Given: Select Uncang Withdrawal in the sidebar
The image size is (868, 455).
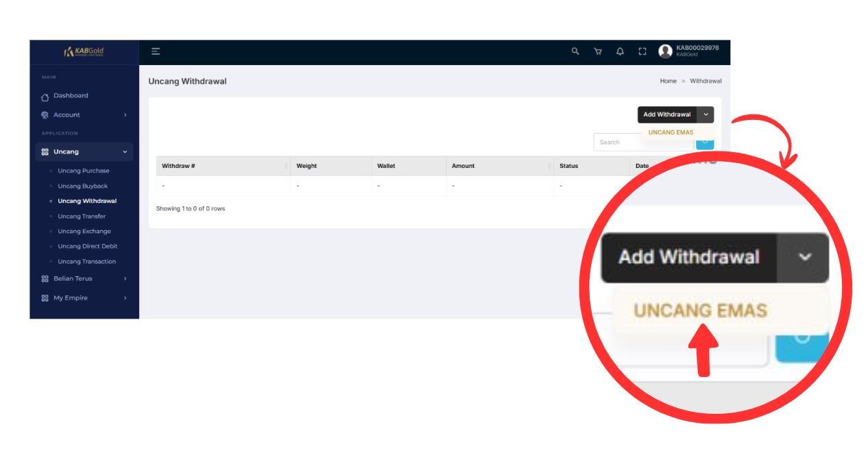Looking at the screenshot, I should click(x=87, y=201).
